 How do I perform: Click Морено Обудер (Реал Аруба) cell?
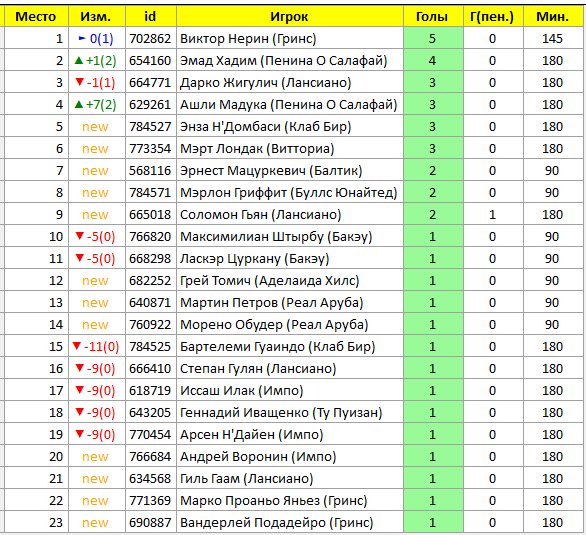(290, 324)
